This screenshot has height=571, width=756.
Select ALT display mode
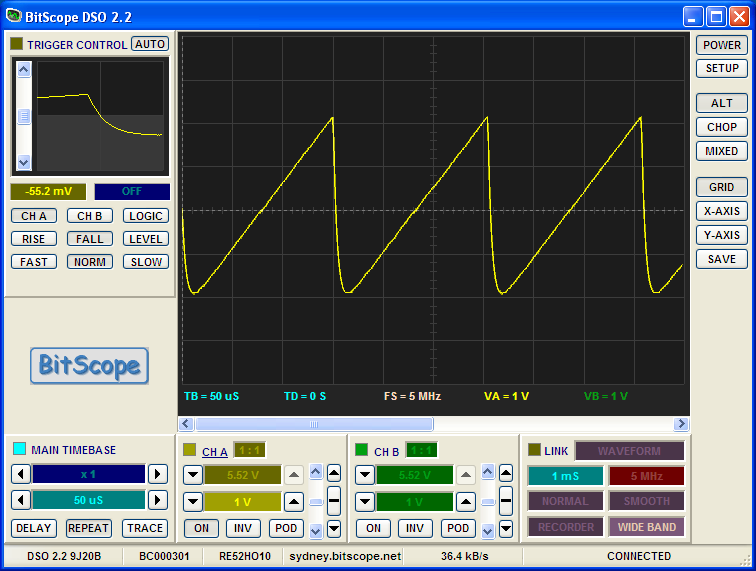point(722,103)
